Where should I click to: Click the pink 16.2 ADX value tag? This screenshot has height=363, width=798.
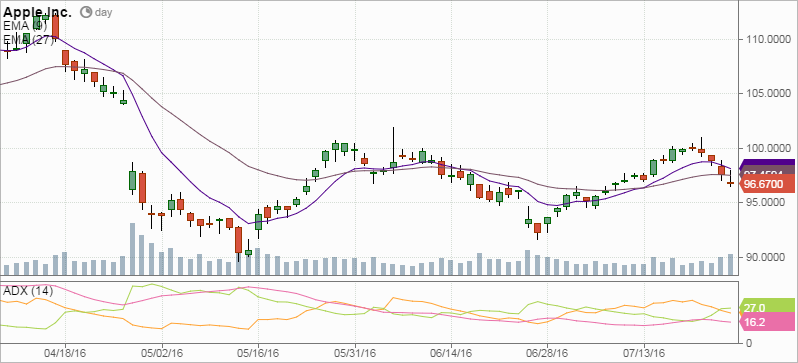click(x=766, y=322)
